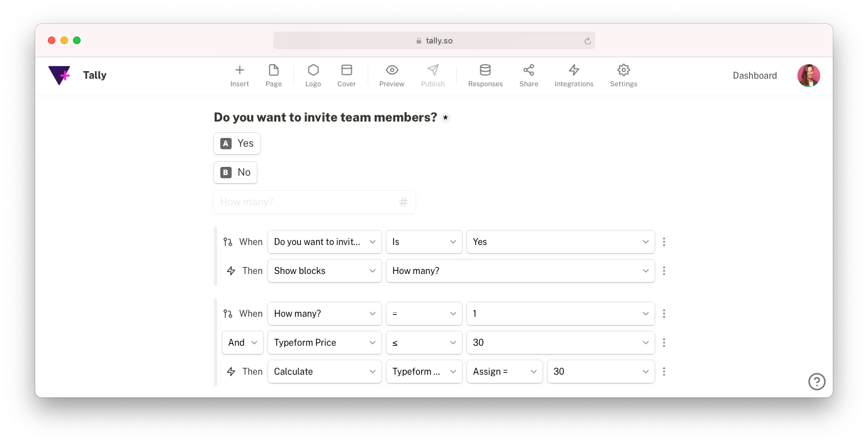Open the form Preview
Viewport: 868px width, 444px height.
point(392,76)
